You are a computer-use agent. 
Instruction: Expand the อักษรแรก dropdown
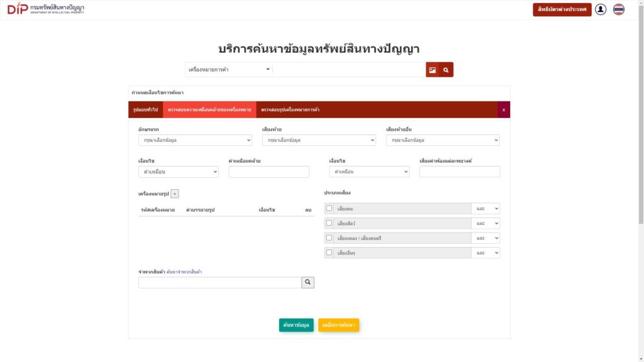195,140
